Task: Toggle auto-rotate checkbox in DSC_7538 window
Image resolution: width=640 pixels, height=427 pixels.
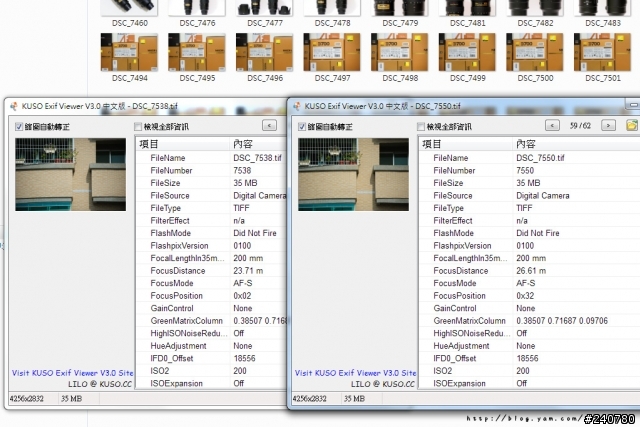Action: click(19, 127)
